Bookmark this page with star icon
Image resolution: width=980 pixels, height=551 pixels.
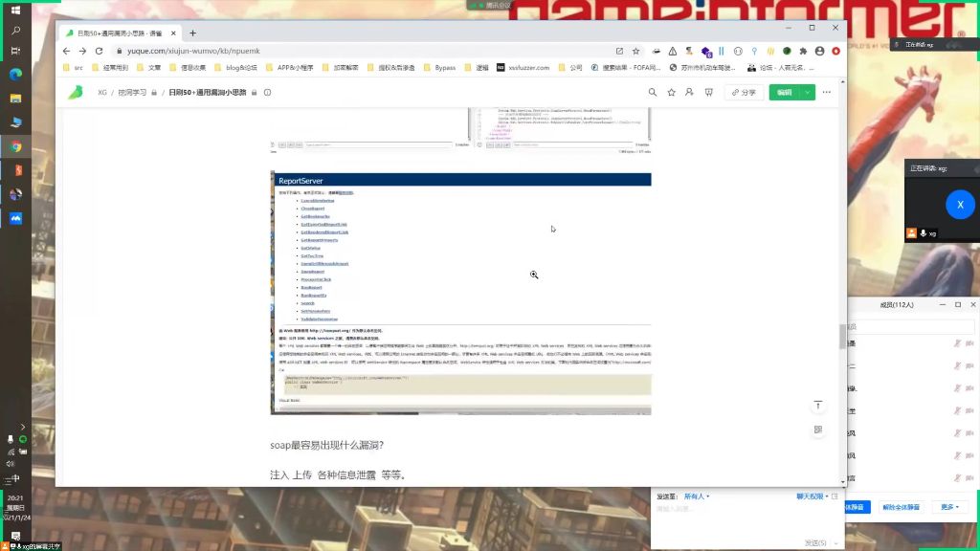(x=635, y=52)
